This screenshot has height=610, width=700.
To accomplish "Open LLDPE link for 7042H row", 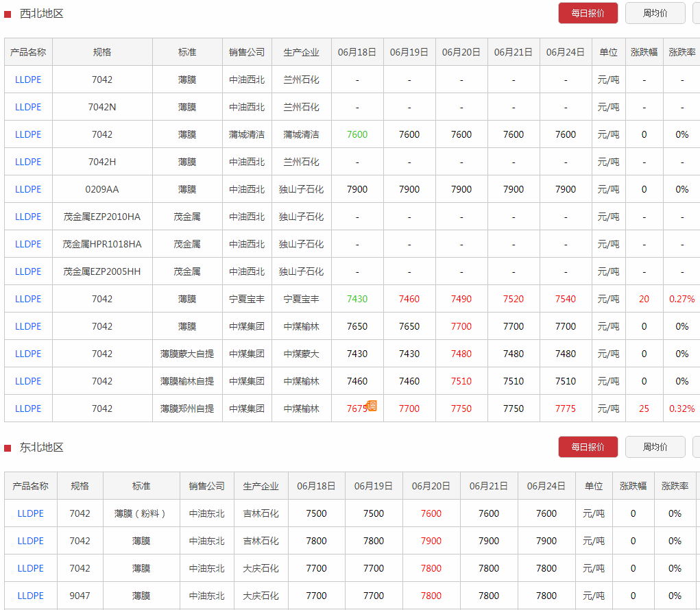I will pyautogui.click(x=28, y=162).
